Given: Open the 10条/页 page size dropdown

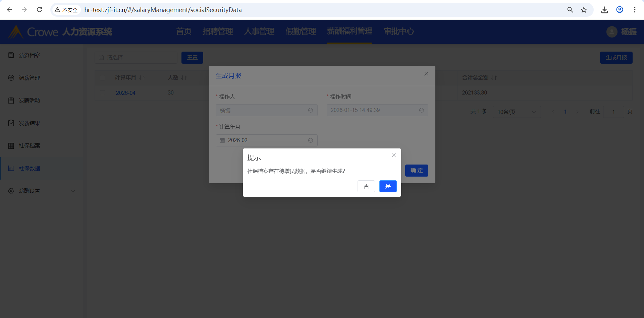Looking at the screenshot, I should point(517,112).
